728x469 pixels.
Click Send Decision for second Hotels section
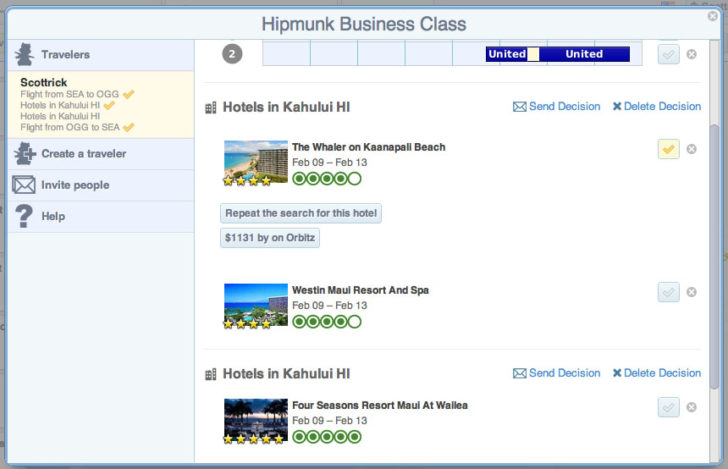click(556, 373)
